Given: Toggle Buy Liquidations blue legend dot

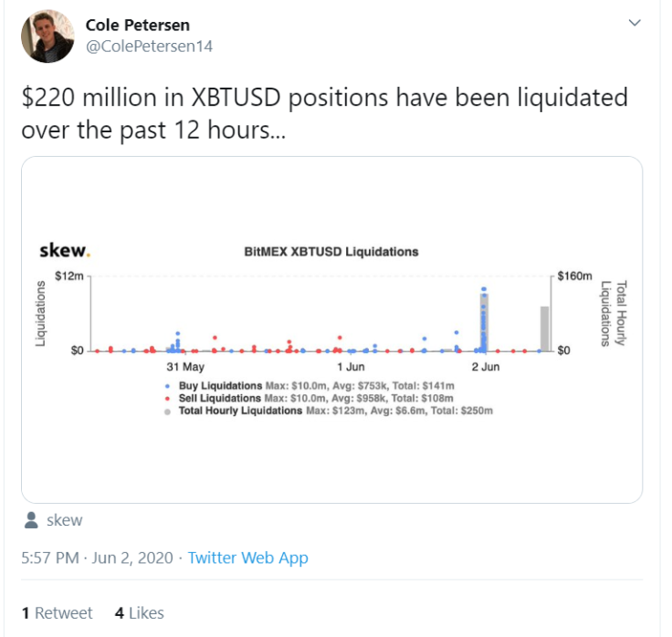Looking at the screenshot, I should click(168, 386).
